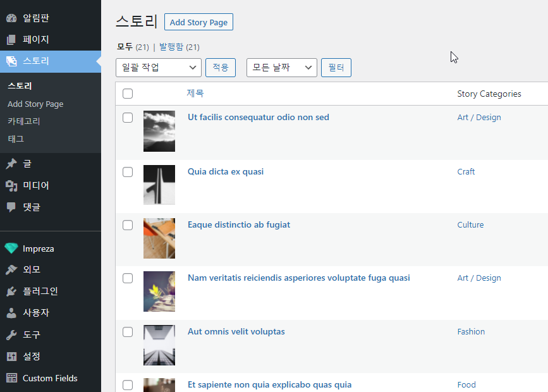
Task: Click the Comments speech bubble icon
Action: pos(11,207)
